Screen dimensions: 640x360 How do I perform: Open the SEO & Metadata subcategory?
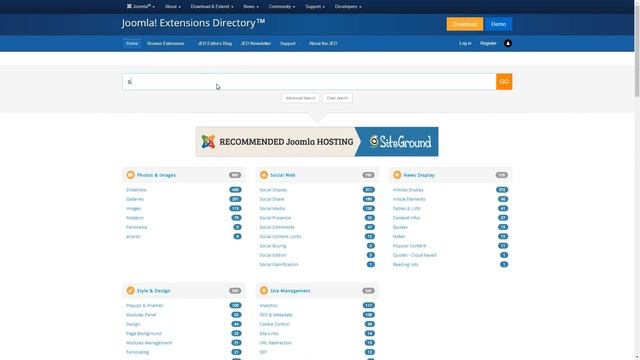[x=276, y=315]
